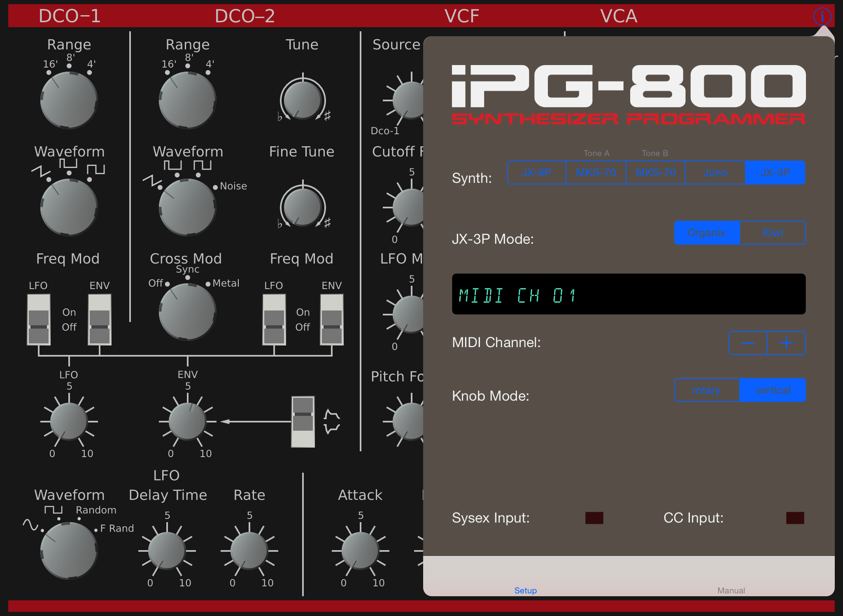
Task: Click the Cross Mod selector knob
Action: (x=187, y=312)
